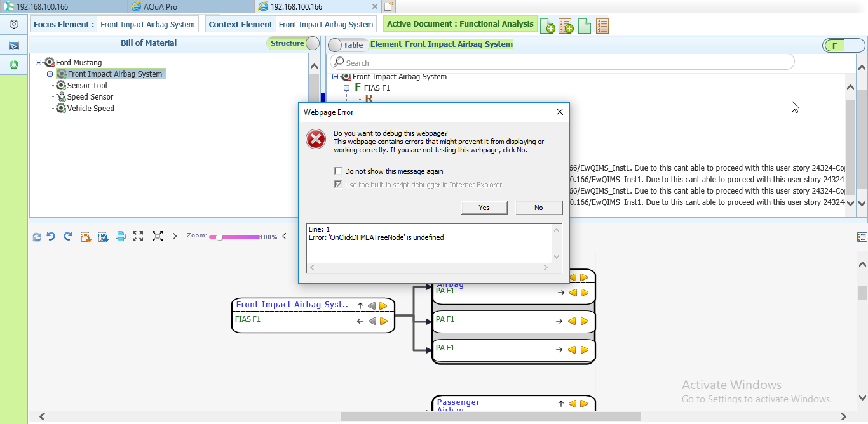Tick 'Do not show this message again'
This screenshot has height=424, width=868.
[x=339, y=171]
